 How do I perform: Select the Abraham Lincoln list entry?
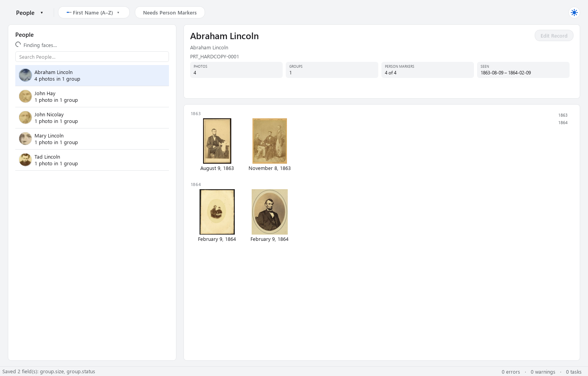(x=92, y=76)
